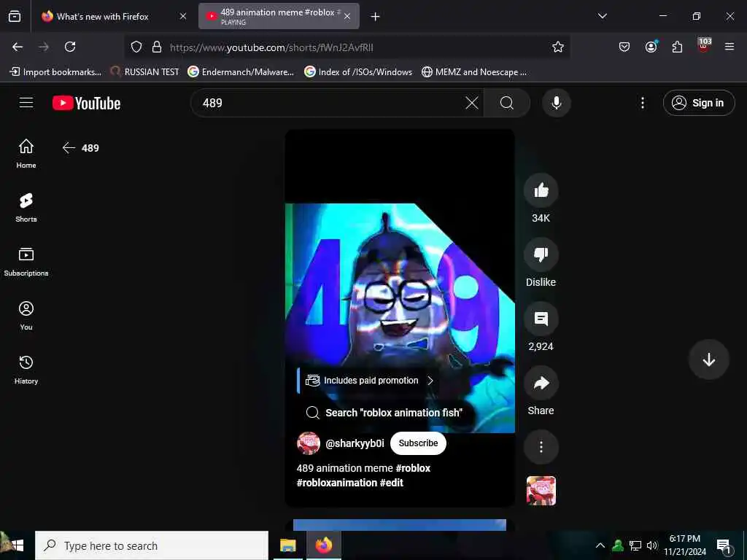Open Subscriptions in sidebar
The height and width of the screenshot is (560, 747).
pos(26,262)
